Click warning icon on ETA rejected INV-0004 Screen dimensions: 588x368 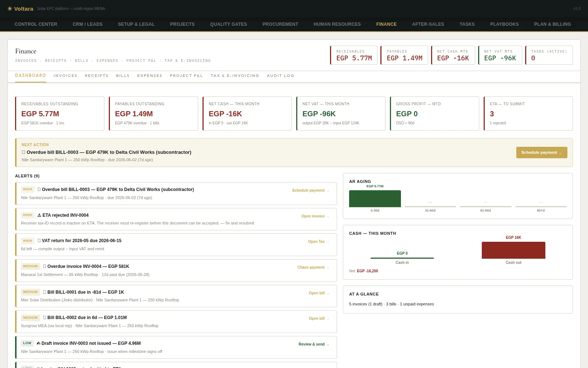tap(39, 215)
